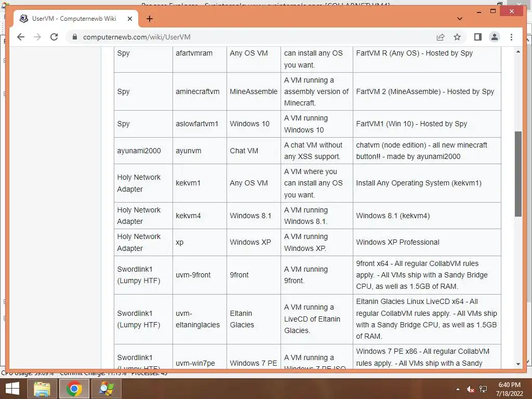
Task: Click the 9front OS cell
Action: point(254,275)
